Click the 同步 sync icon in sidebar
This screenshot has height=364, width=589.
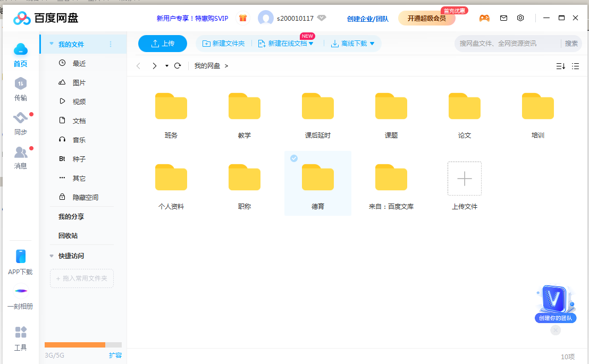click(x=20, y=118)
